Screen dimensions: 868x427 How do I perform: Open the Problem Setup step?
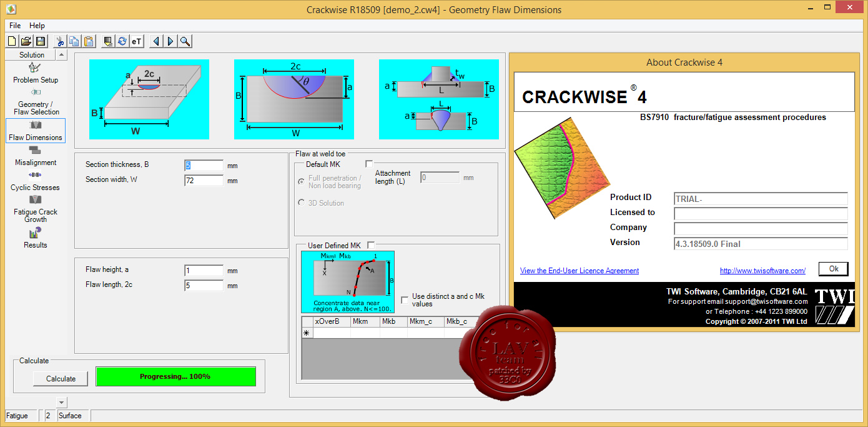click(36, 73)
